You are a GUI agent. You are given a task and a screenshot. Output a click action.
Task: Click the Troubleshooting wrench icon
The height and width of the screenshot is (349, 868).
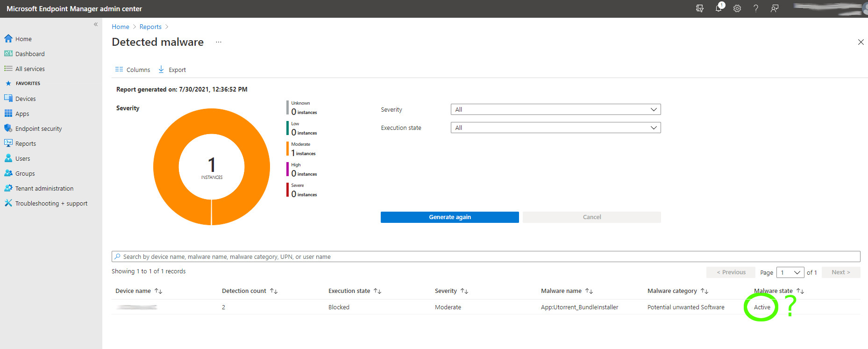(x=8, y=203)
